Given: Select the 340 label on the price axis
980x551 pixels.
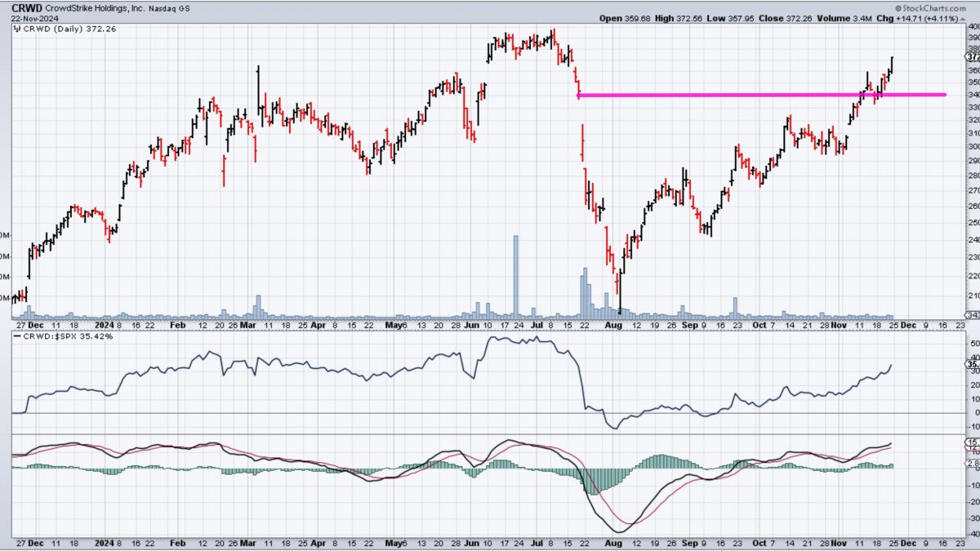Looking at the screenshot, I should (973, 95).
